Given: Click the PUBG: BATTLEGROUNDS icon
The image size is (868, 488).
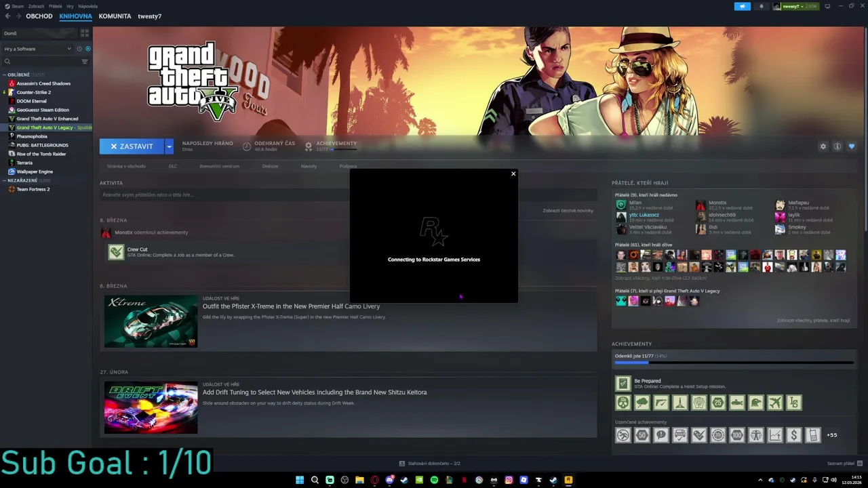Looking at the screenshot, I should point(12,145).
